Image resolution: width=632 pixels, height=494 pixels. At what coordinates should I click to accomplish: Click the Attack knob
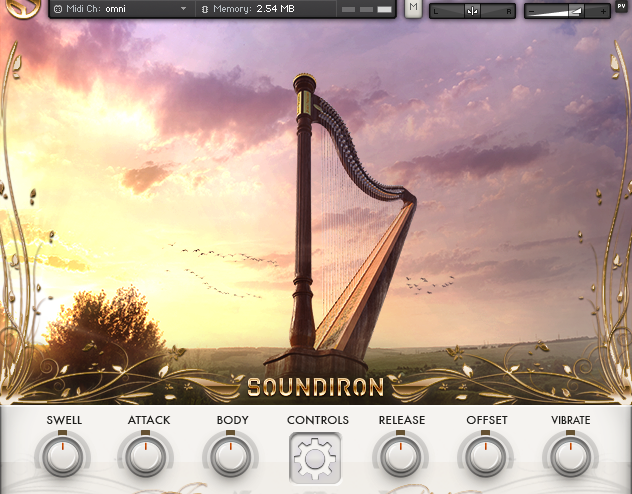click(146, 457)
